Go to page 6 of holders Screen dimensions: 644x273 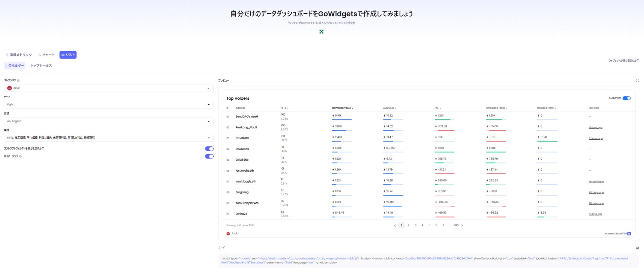point(436,225)
